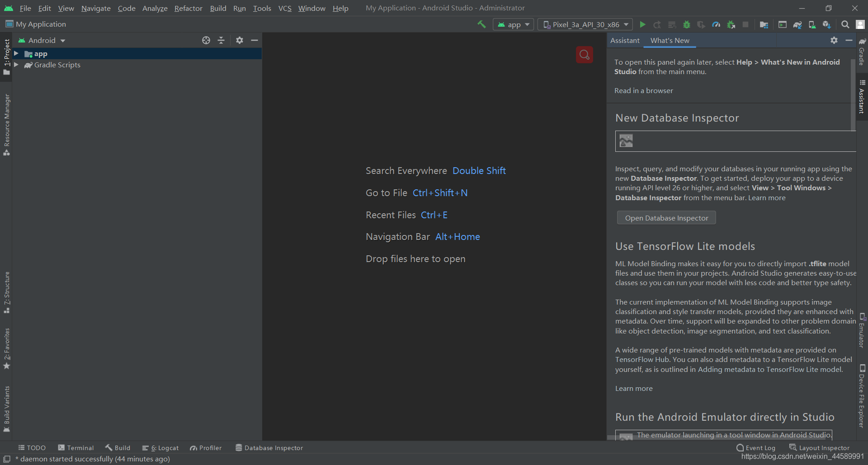Open Project panel settings gear
868x465 pixels.
(240, 40)
